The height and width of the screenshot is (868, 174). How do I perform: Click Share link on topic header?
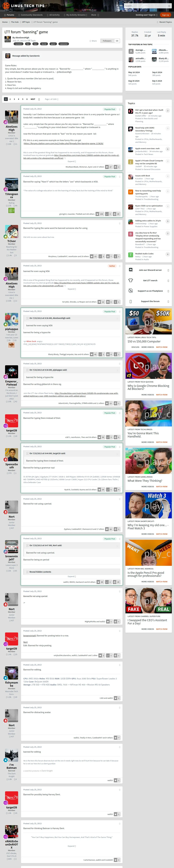point(93,41)
